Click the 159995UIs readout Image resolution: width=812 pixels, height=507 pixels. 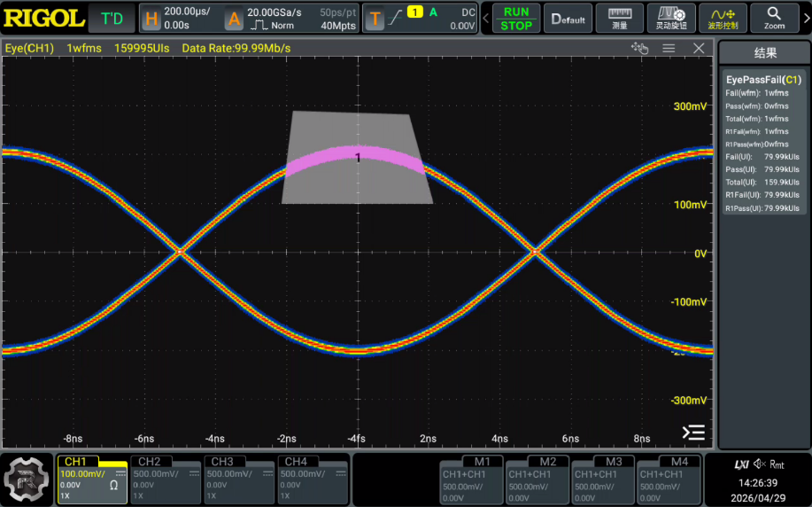(142, 48)
